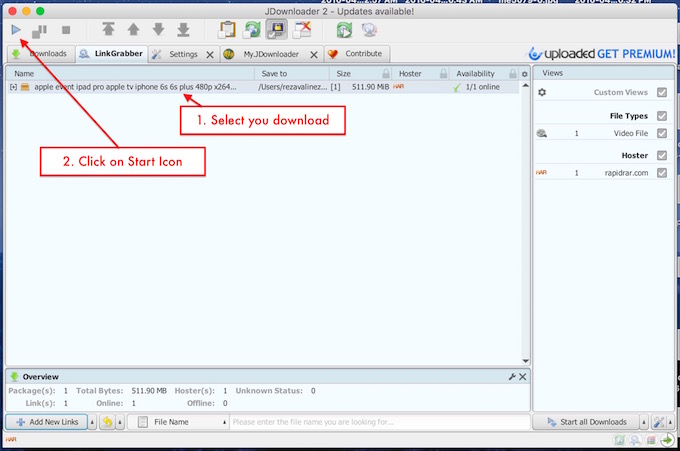Switch to the Downloads tab

point(38,54)
